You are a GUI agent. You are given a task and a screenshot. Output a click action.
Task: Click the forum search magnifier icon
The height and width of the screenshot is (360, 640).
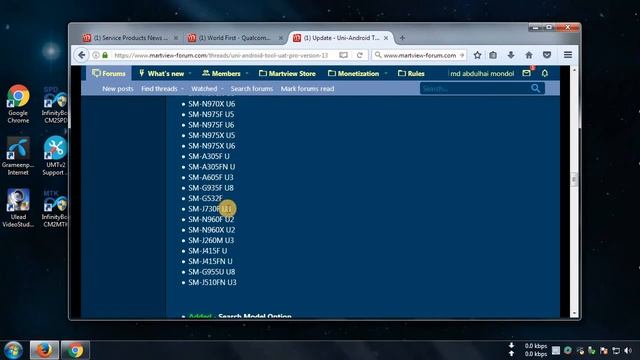(536, 89)
